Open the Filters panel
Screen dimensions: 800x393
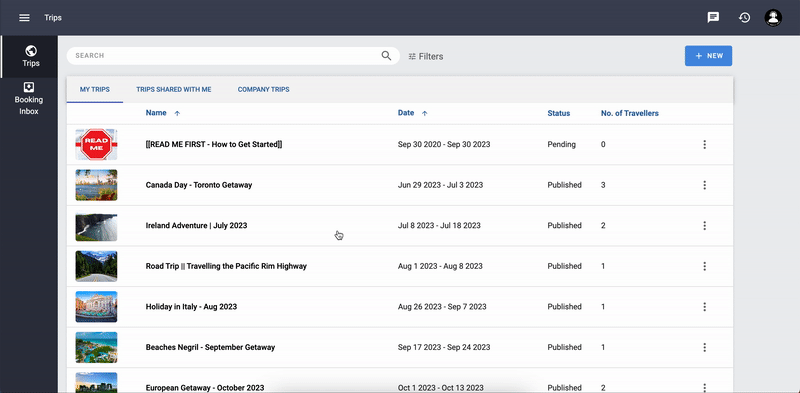tap(426, 57)
